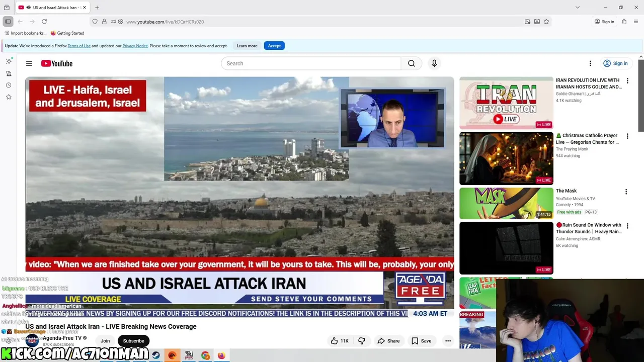Open options for Rain Sound On Window video
Viewport: 644px width, 362px height.
627,226
